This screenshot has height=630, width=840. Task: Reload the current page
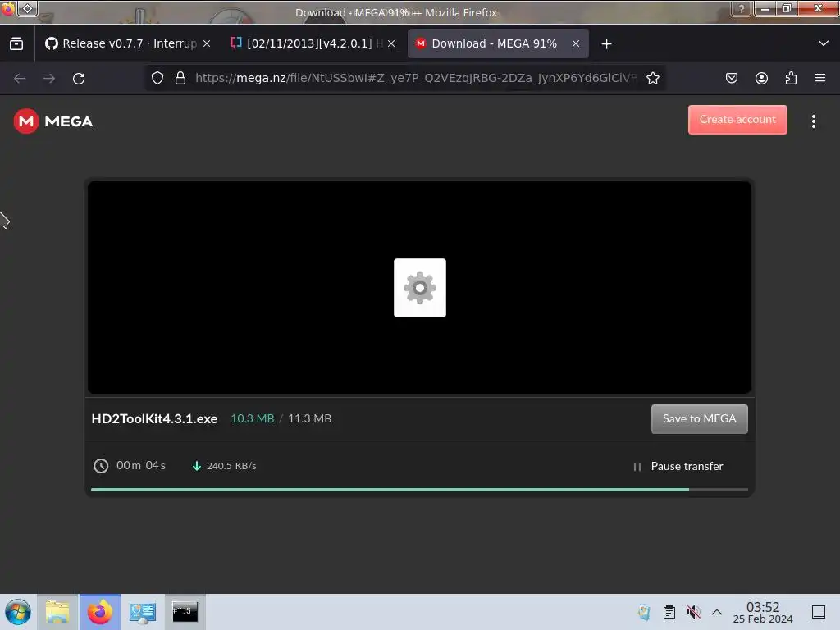(x=79, y=78)
